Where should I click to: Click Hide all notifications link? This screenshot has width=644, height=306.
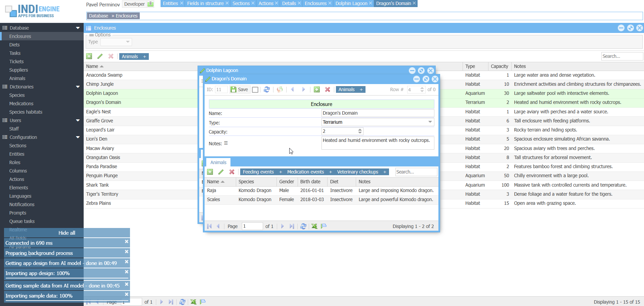(x=67, y=233)
